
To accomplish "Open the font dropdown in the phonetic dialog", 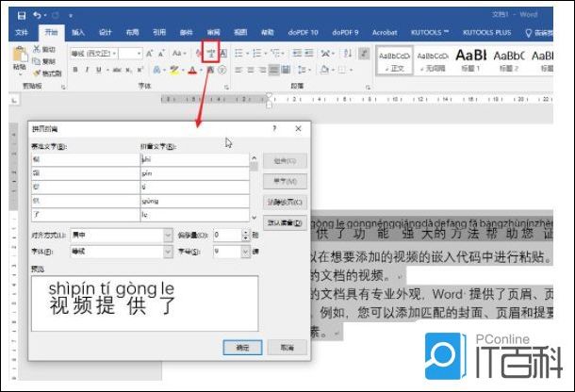I will (168, 252).
